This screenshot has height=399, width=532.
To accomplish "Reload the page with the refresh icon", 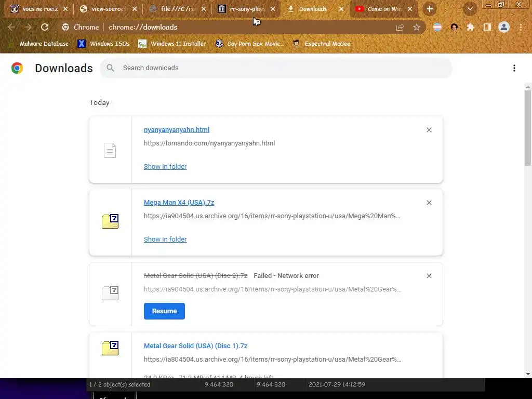I will pyautogui.click(x=45, y=27).
